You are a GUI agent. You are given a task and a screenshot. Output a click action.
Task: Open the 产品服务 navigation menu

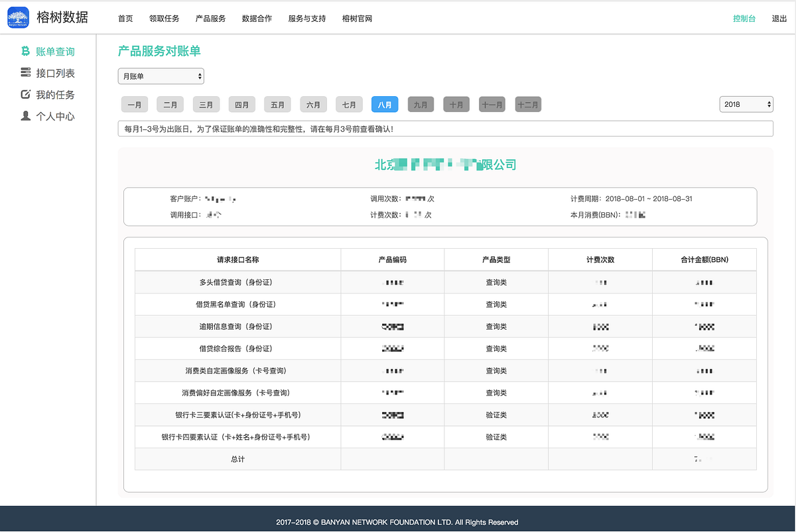tap(210, 19)
